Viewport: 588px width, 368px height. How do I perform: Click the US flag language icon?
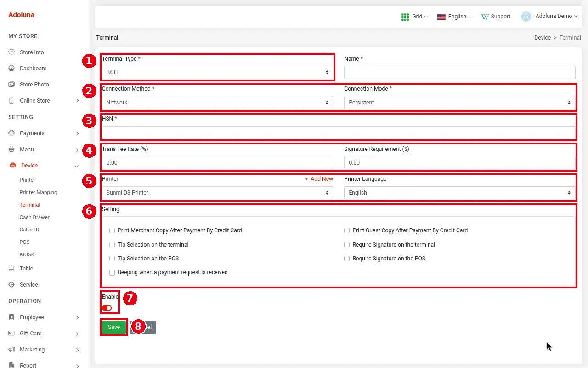(441, 17)
